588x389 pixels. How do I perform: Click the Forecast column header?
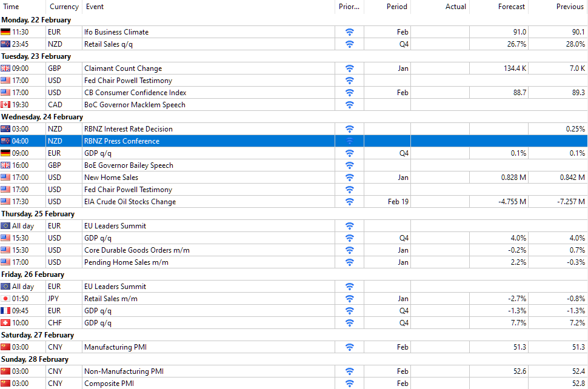coord(512,7)
